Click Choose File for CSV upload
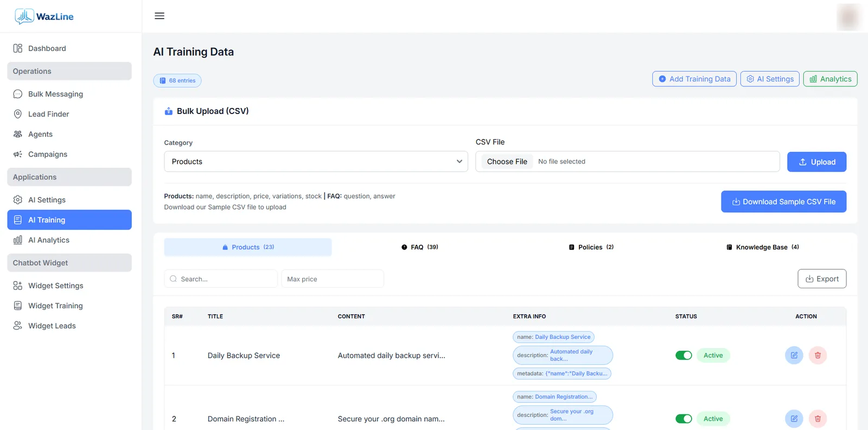868x430 pixels. [x=507, y=162]
